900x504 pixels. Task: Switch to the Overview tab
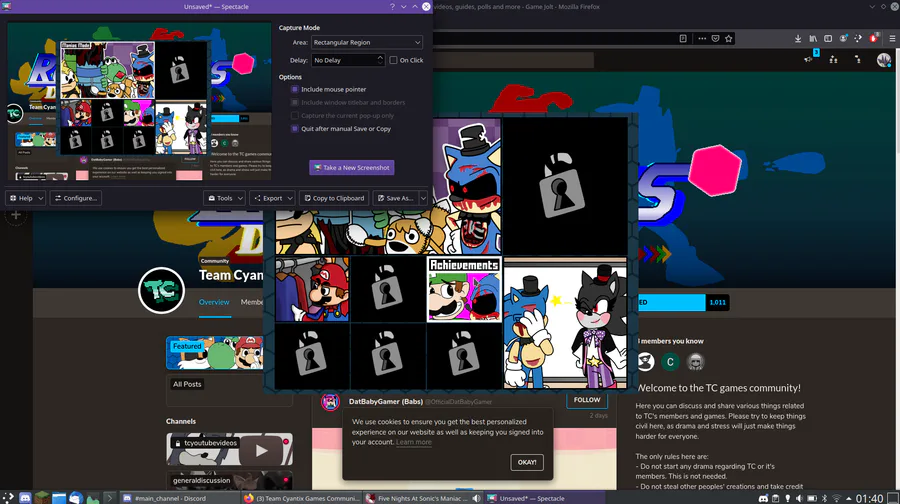(214, 302)
